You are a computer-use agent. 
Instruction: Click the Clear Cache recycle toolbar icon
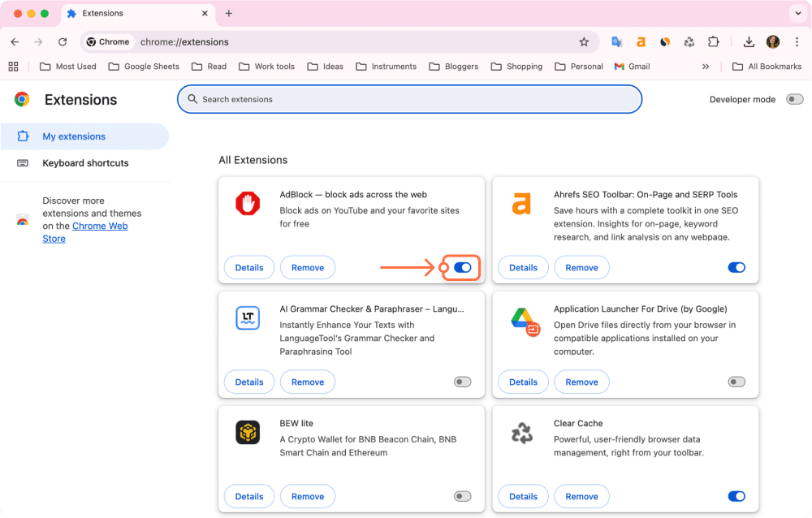689,42
